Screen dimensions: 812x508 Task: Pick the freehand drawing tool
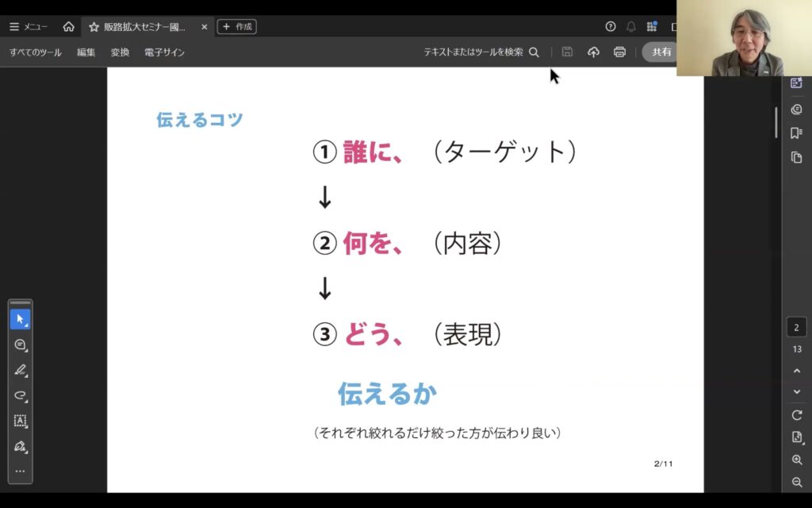point(20,396)
